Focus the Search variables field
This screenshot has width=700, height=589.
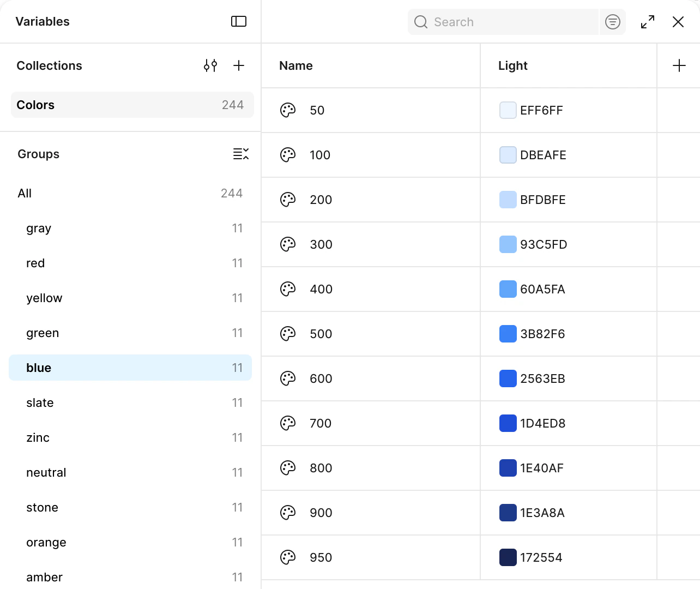tap(503, 22)
